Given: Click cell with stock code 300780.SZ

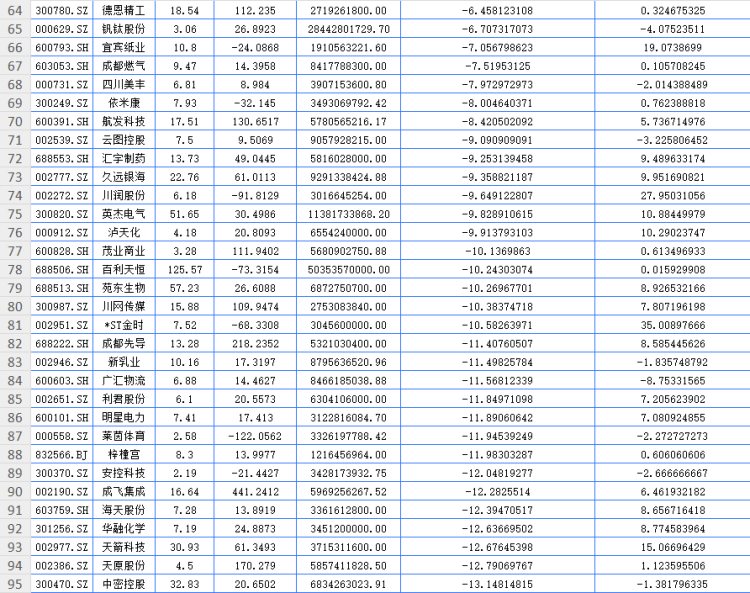Looking at the screenshot, I should (x=62, y=11).
